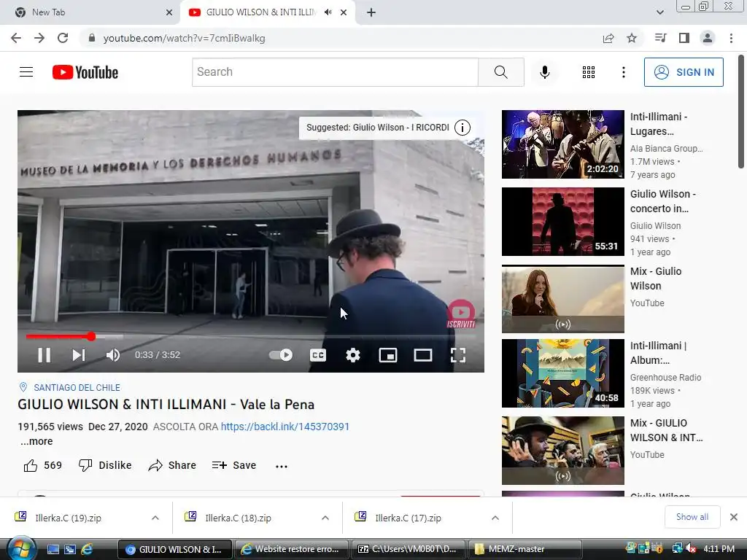Open Inti-Illimani Album title link
Image resolution: width=747 pixels, height=560 pixels.
coord(658,353)
